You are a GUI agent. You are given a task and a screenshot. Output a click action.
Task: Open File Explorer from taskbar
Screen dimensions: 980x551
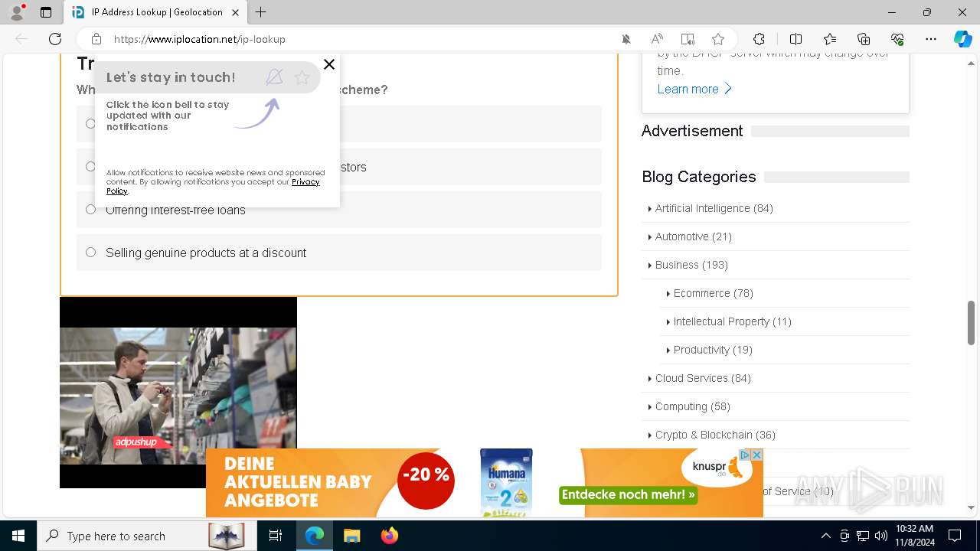(351, 536)
